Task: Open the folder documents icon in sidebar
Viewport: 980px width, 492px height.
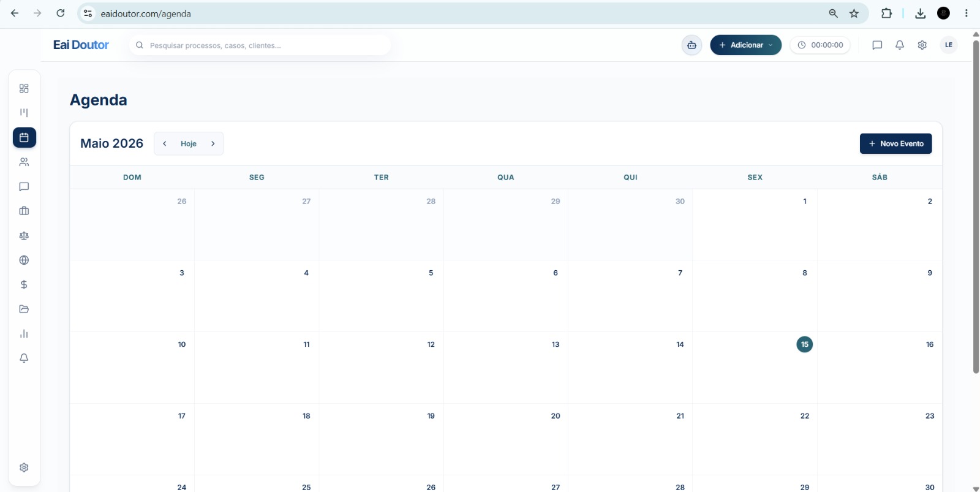Action: tap(24, 309)
